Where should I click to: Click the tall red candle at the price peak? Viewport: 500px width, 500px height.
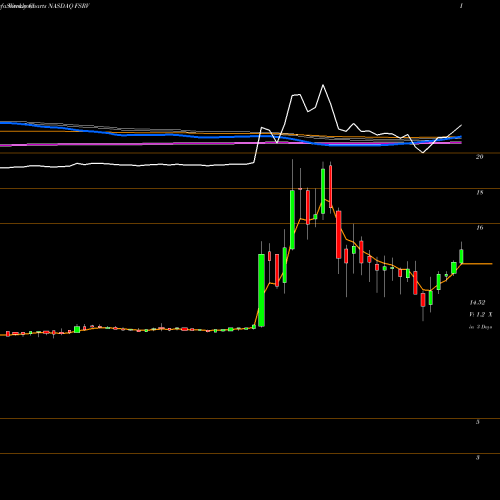pos(331,187)
